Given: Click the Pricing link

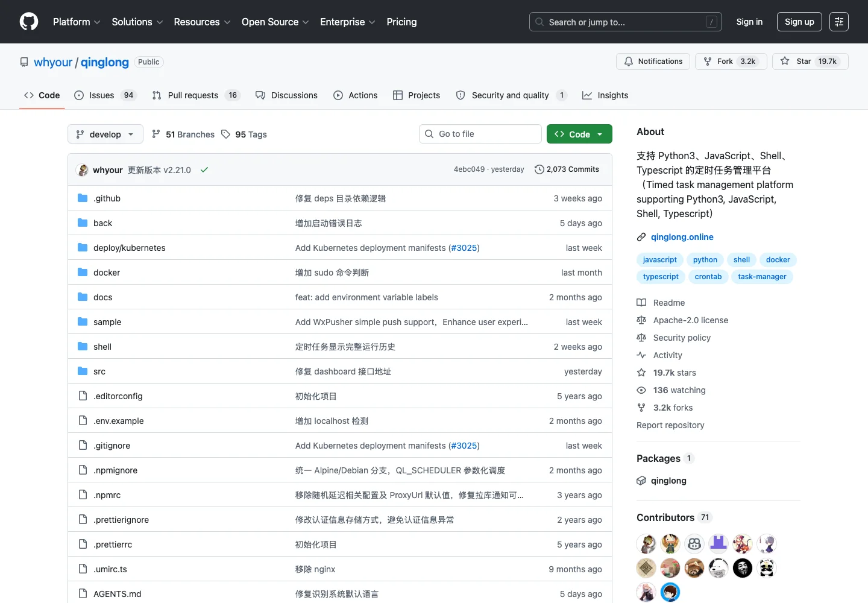Looking at the screenshot, I should click(x=401, y=22).
